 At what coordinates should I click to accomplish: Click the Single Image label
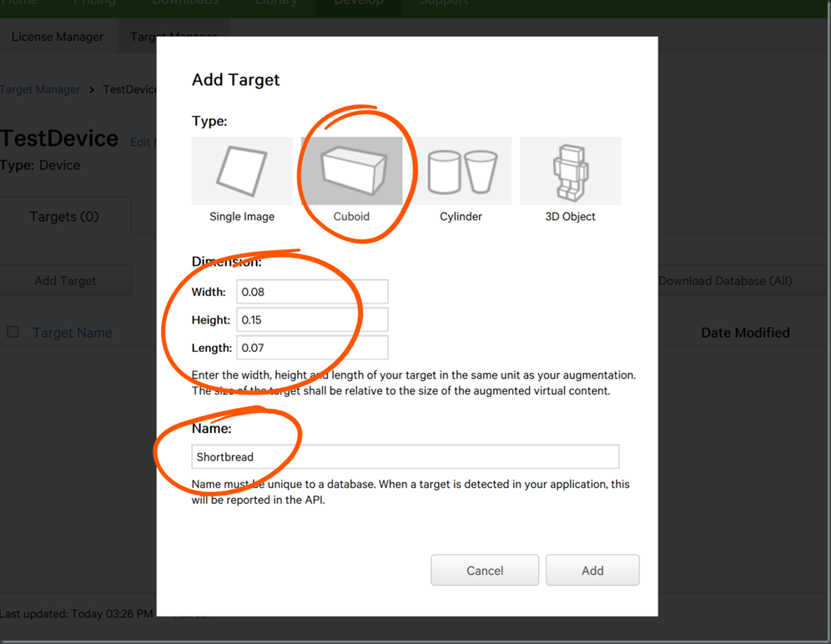242,216
